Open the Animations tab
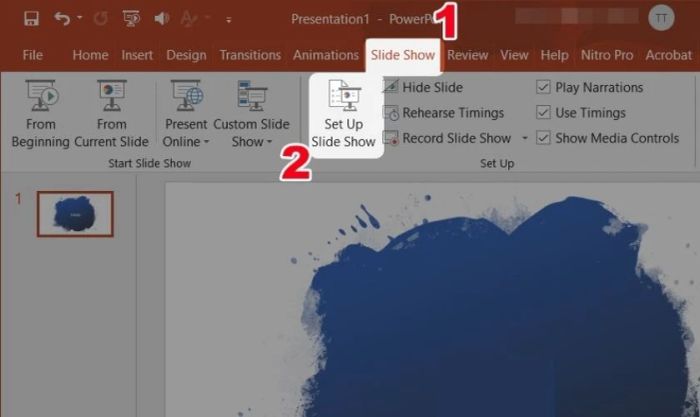This screenshot has width=700, height=417. (325, 55)
